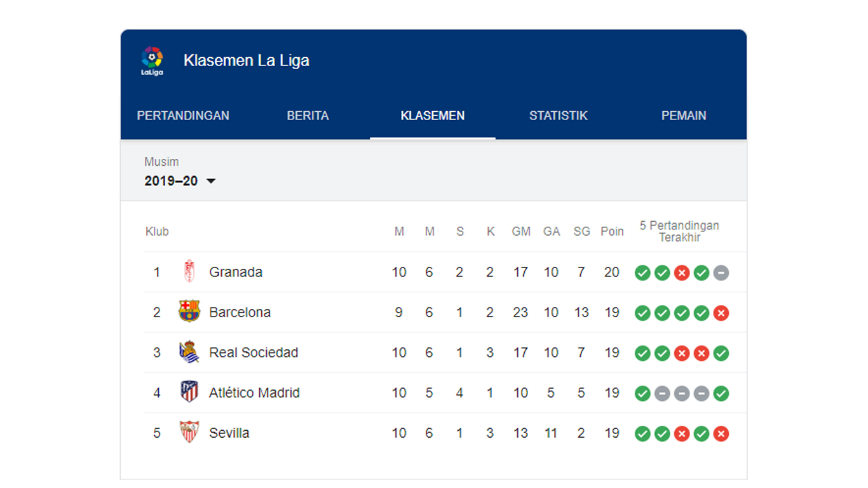868x488 pixels.
Task: Switch to the Pertandingan tab
Action: pos(183,116)
